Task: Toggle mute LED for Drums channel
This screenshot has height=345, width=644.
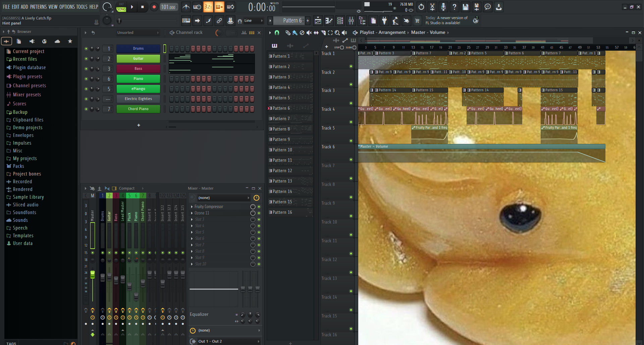Action: pyautogui.click(x=86, y=49)
